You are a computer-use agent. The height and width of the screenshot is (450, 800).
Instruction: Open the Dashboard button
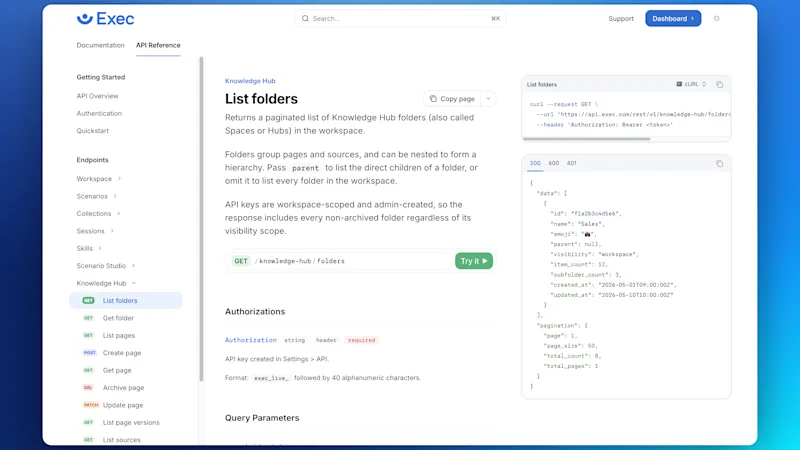click(673, 18)
